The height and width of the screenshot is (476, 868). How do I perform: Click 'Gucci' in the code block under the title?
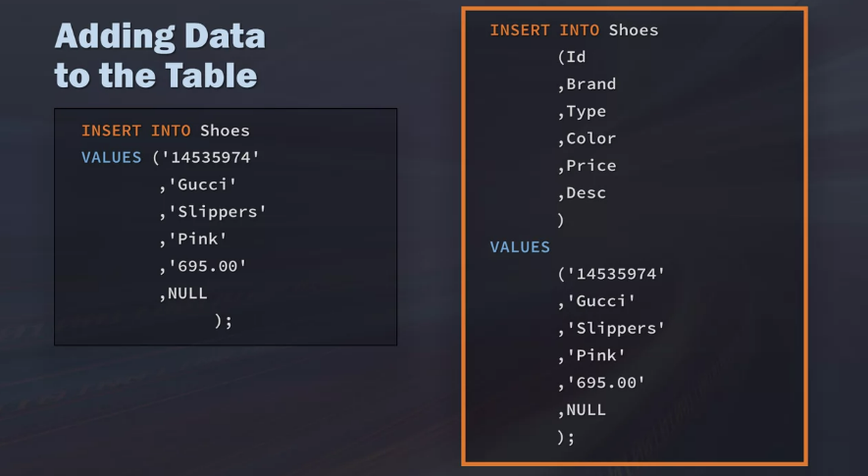(202, 185)
